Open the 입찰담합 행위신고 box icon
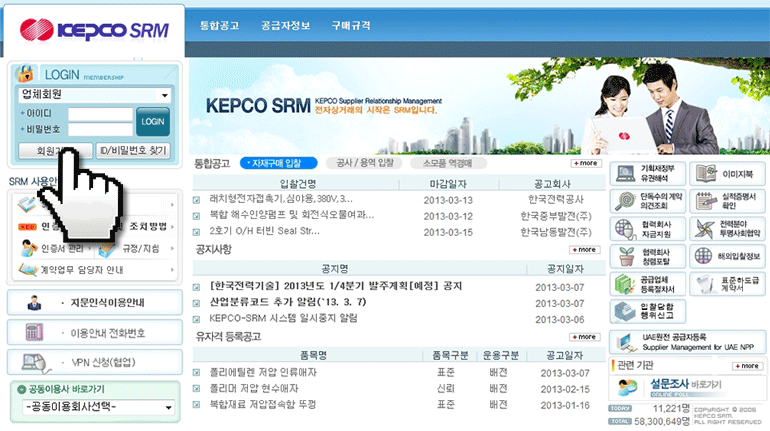Image resolution: width=770 pixels, height=431 pixels. tap(625, 311)
